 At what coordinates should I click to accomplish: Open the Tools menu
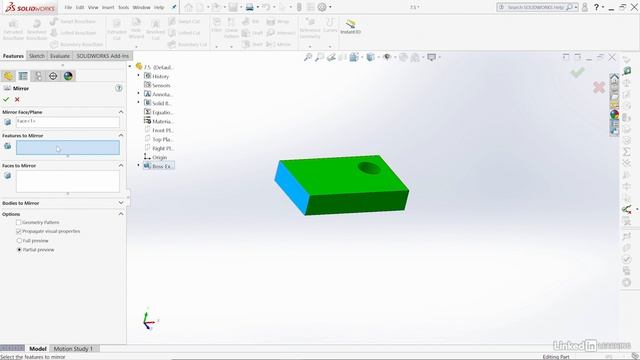coord(124,7)
